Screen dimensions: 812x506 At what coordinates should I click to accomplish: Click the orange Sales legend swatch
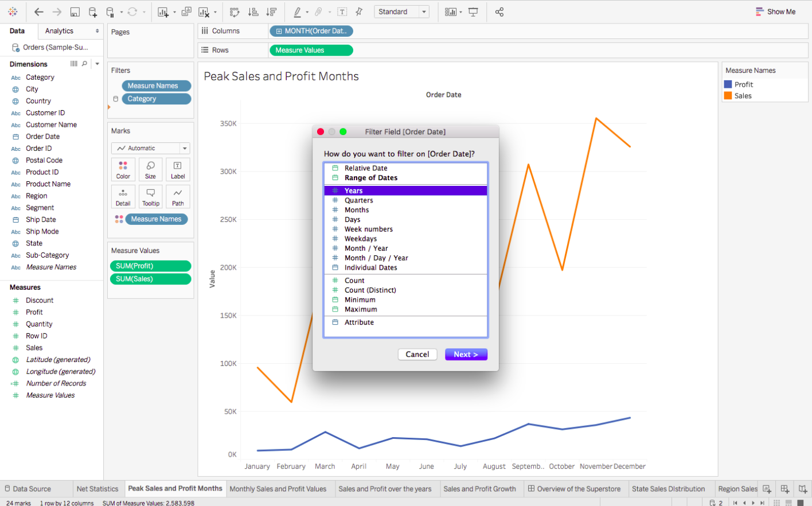pyautogui.click(x=728, y=96)
